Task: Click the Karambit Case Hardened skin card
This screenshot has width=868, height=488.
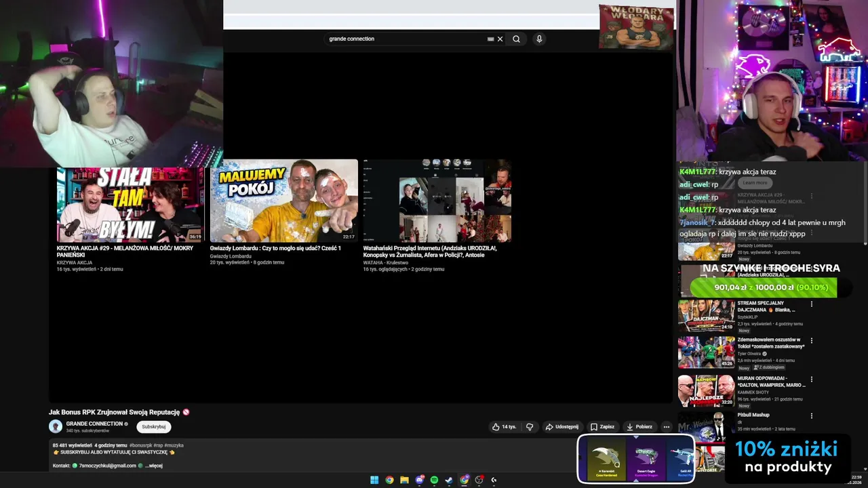Action: (606, 459)
